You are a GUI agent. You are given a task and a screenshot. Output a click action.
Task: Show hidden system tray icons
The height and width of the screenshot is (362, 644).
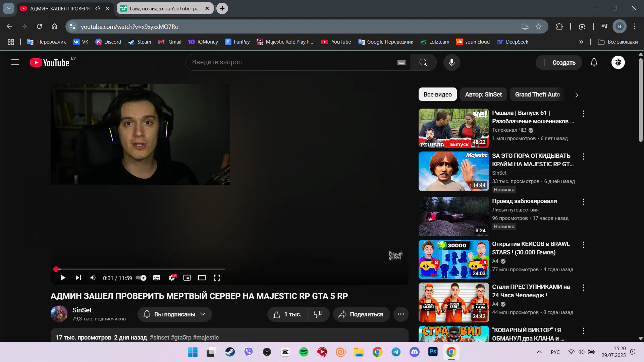(x=539, y=352)
